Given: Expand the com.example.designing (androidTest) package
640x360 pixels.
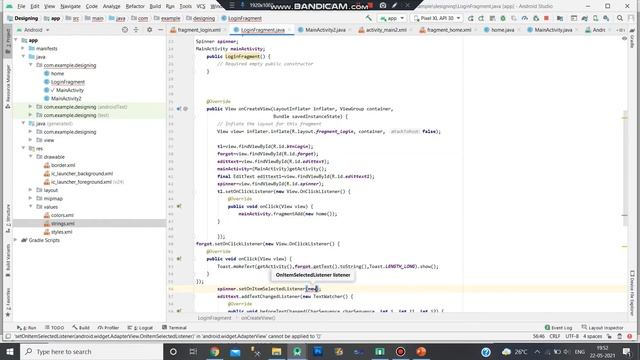Looking at the screenshot, I should (31, 107).
